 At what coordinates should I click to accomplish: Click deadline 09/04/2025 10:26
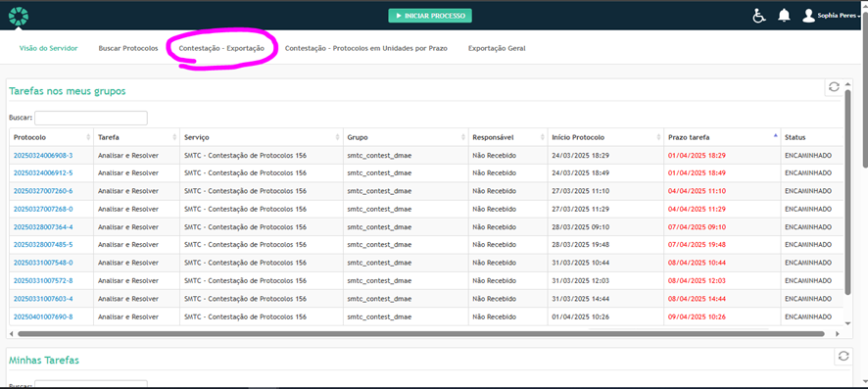(697, 316)
